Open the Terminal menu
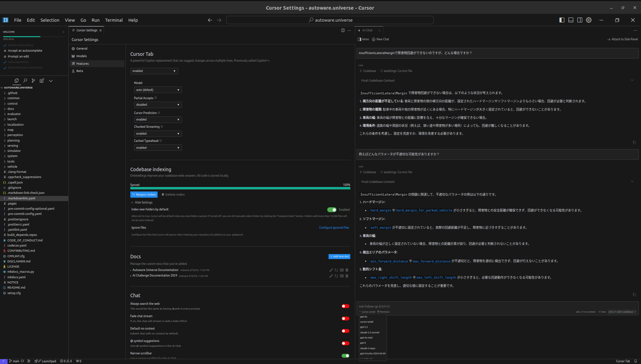 [x=114, y=20]
